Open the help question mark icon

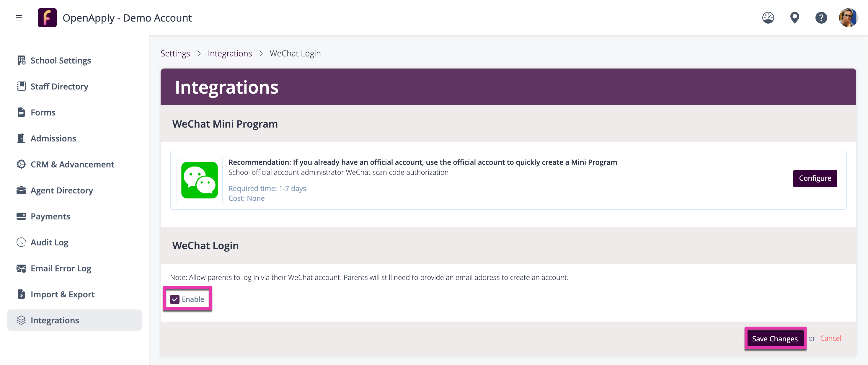(x=821, y=18)
